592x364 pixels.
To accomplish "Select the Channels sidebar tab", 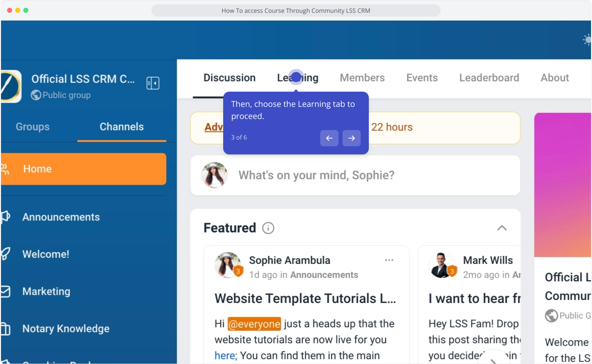I will (122, 127).
